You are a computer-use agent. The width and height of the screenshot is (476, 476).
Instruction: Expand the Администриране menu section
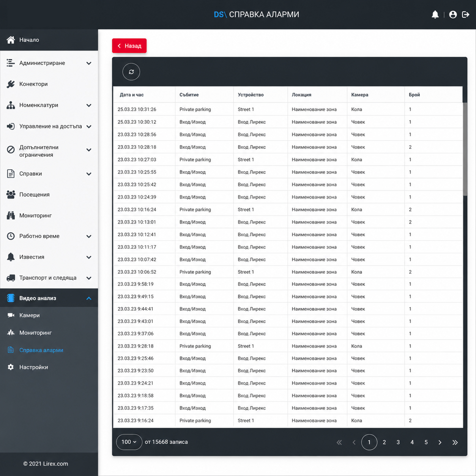(49, 63)
